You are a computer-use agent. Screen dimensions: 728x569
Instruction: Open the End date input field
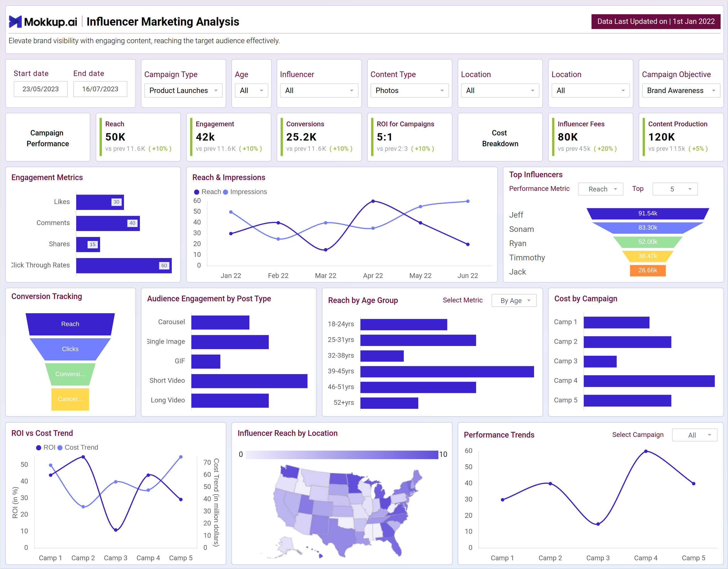click(x=100, y=89)
